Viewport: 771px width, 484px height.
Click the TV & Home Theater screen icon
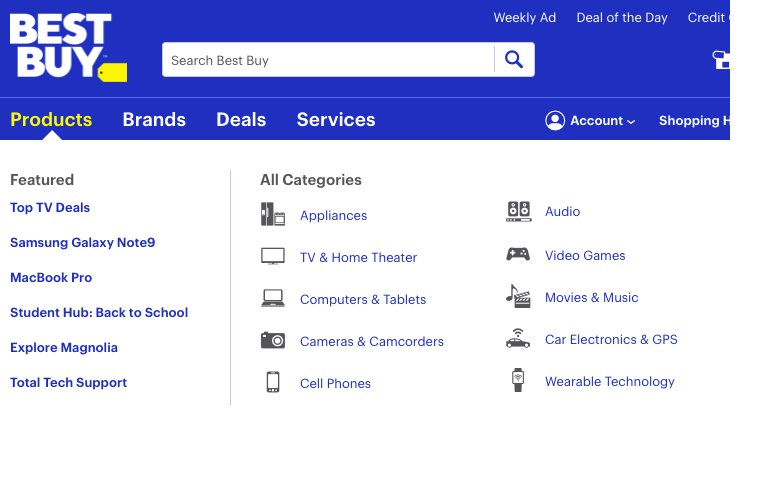273,256
